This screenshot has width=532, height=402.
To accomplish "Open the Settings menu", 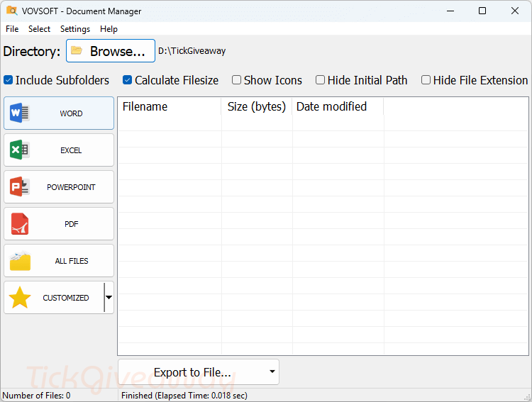I will [75, 29].
